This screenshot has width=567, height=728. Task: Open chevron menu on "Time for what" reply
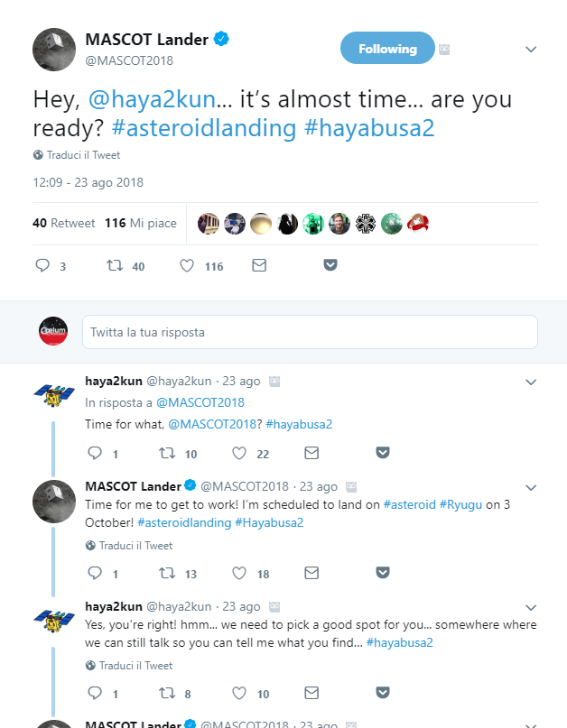click(x=531, y=382)
